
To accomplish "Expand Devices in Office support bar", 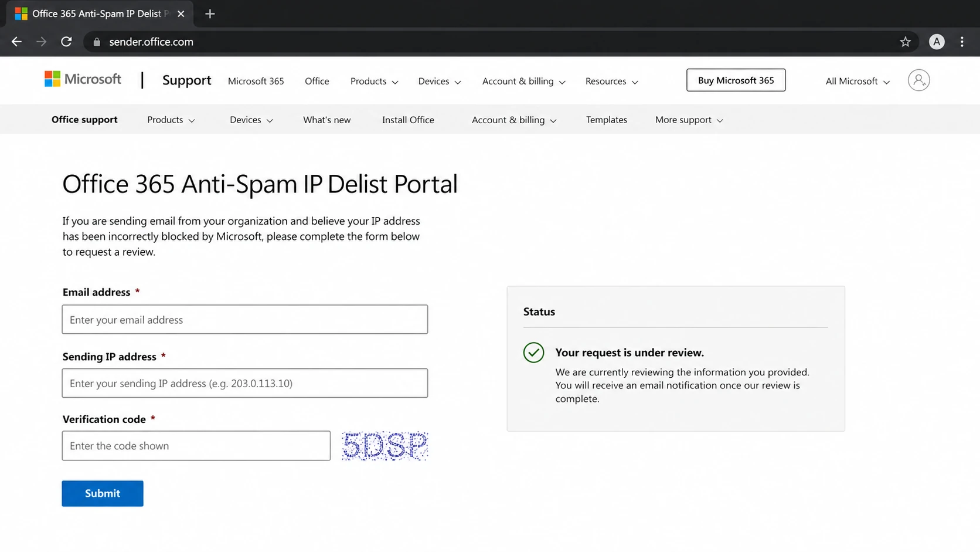I will [251, 120].
